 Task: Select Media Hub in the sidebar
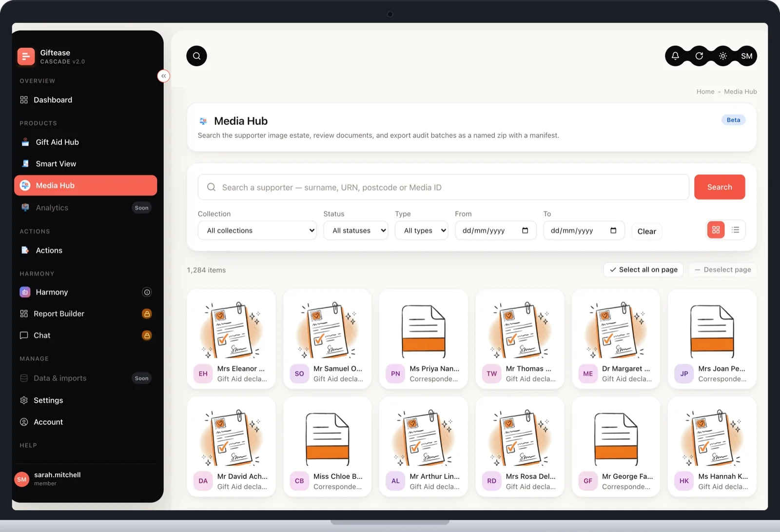click(86, 185)
